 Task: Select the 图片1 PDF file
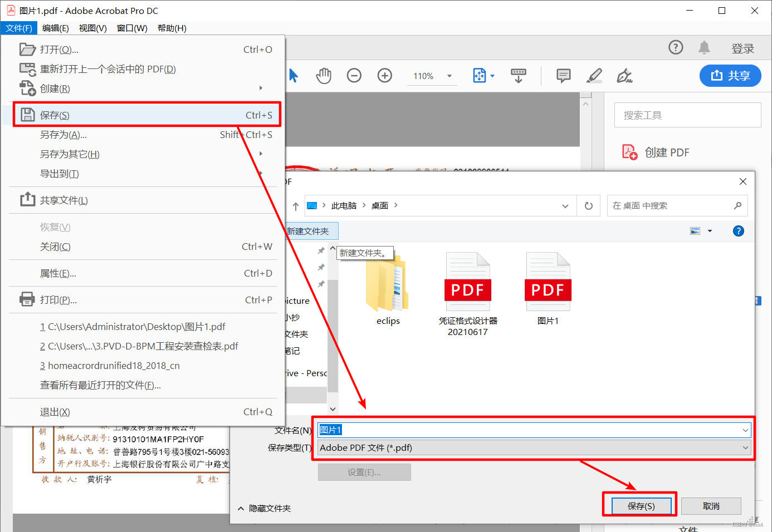[548, 289]
